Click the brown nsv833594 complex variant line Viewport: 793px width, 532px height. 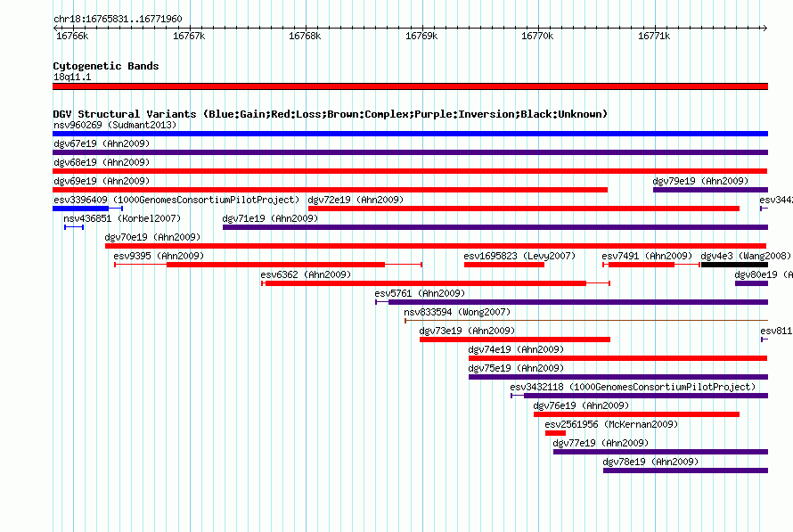point(586,321)
